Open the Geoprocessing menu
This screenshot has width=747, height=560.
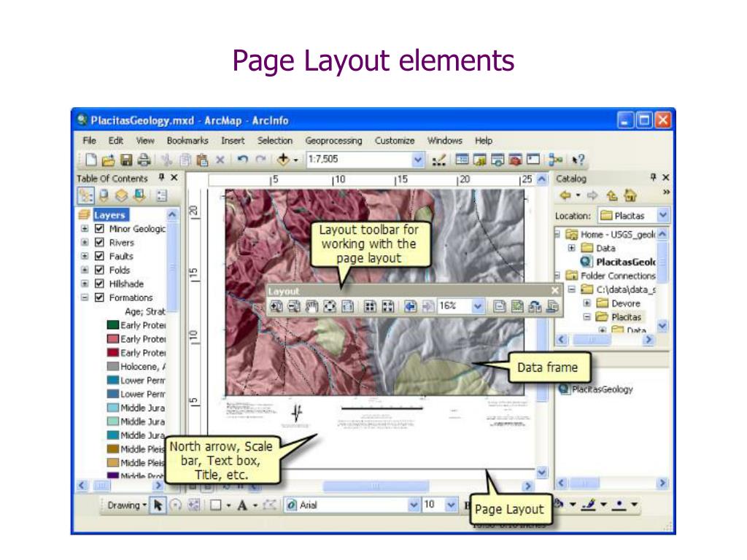click(334, 141)
